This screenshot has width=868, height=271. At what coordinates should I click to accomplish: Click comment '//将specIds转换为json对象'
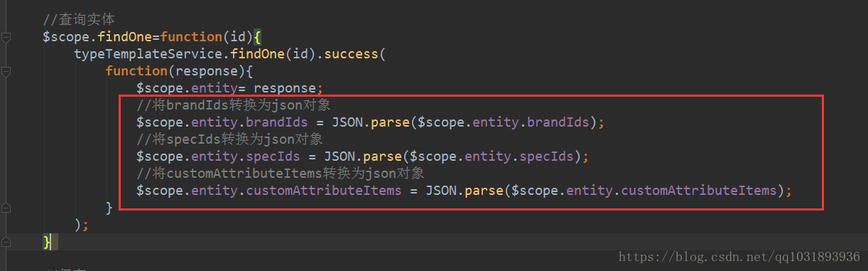coord(230,139)
